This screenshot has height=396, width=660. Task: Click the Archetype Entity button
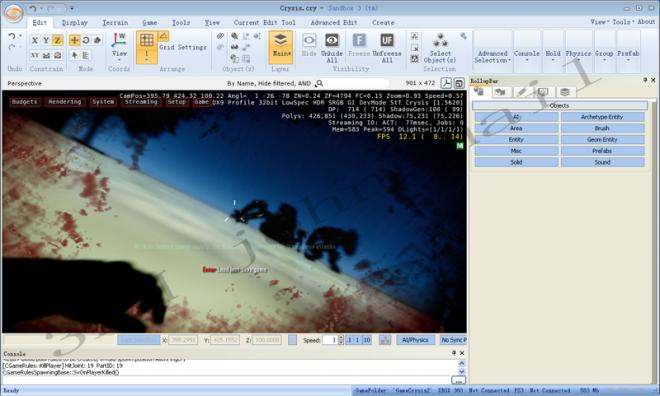[x=602, y=117]
